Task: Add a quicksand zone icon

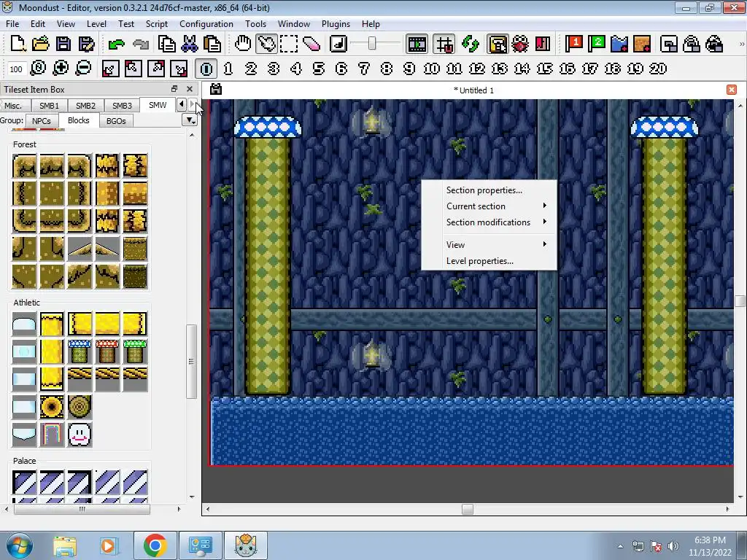Action: point(642,44)
